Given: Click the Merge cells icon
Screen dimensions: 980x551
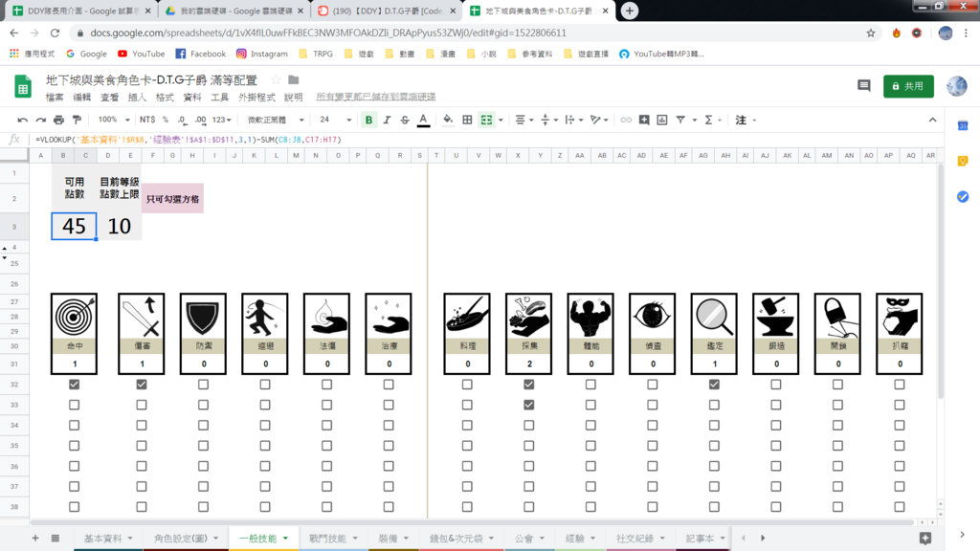Looking at the screenshot, I should pos(486,120).
